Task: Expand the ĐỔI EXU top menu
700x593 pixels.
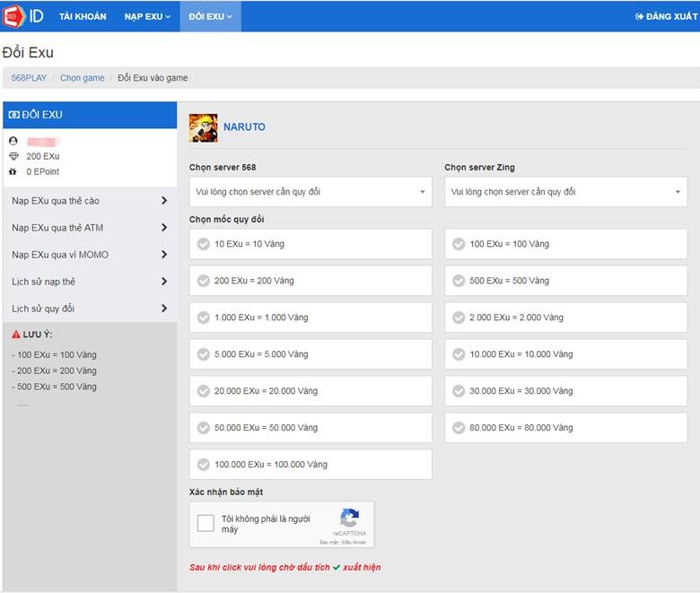Action: click(x=210, y=16)
